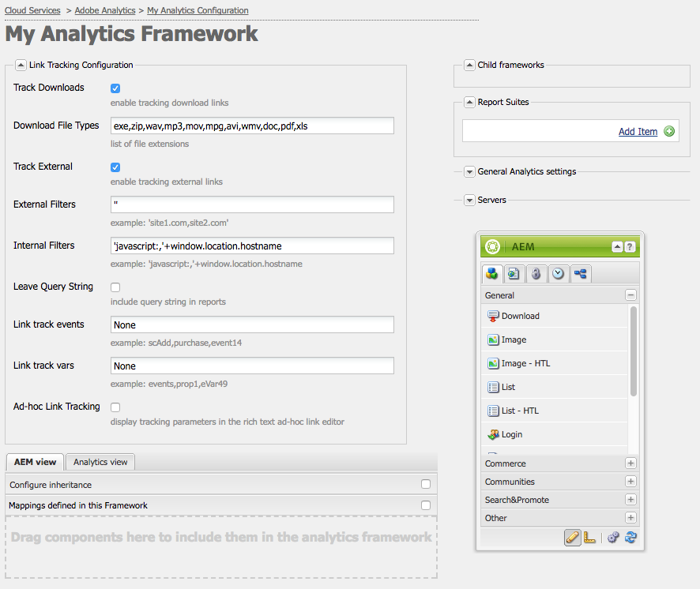700x589 pixels.
Task: Focus the Link track vars field
Action: coord(252,366)
